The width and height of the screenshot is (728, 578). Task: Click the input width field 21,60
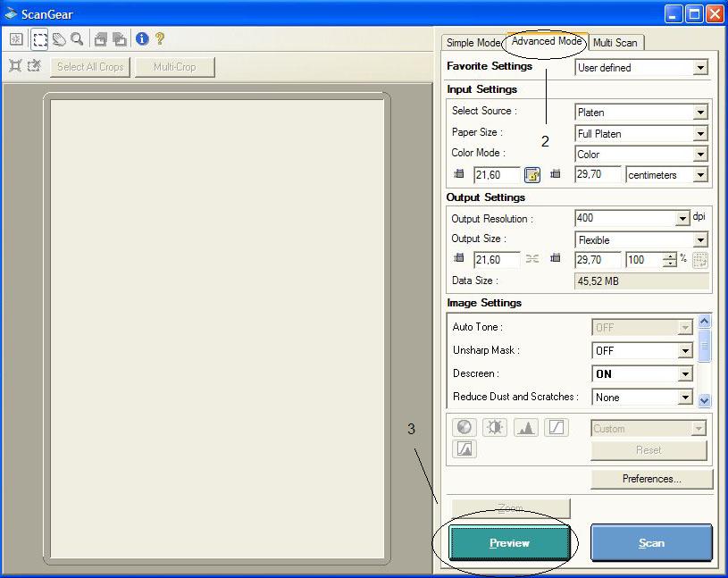[497, 175]
